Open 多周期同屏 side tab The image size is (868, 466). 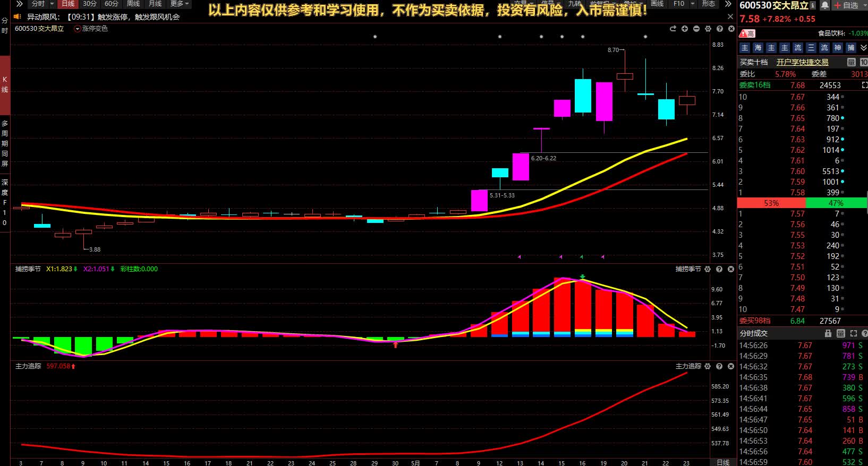coord(5,143)
